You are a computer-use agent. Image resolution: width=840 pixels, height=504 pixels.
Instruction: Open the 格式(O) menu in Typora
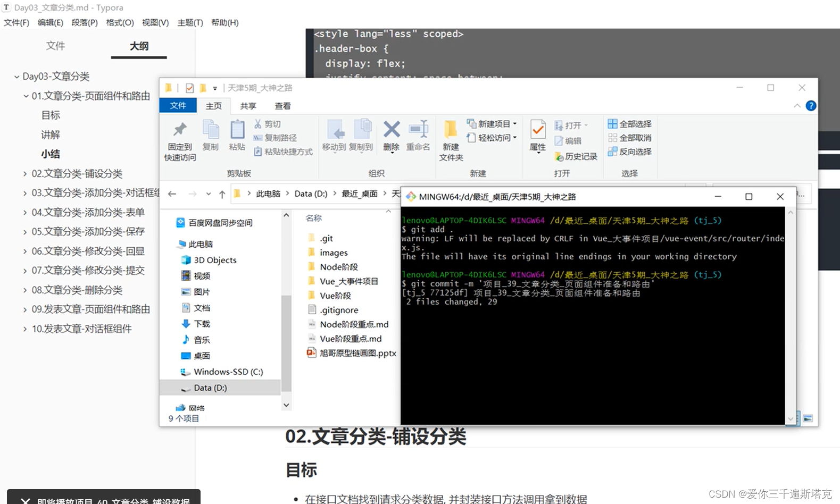[120, 22]
